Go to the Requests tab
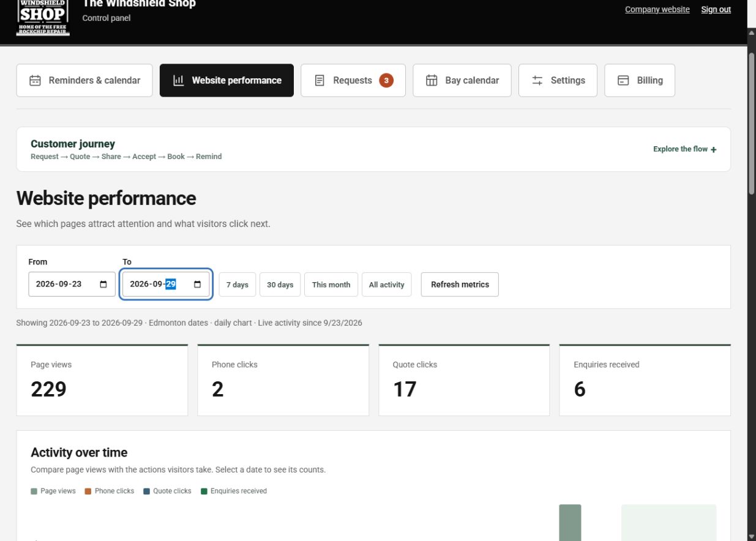Screen dimensions: 756x541 [x=353, y=80]
